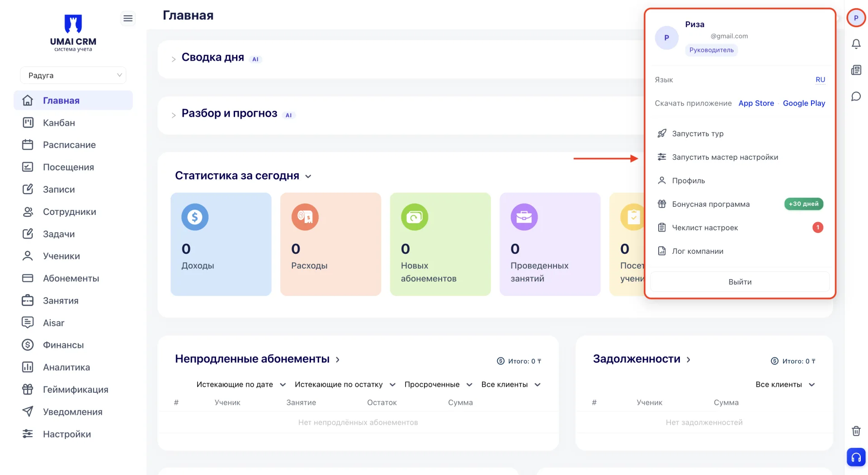Expand the Разбор и прогноз section
Screen dimensions: 868x475
pos(174,115)
